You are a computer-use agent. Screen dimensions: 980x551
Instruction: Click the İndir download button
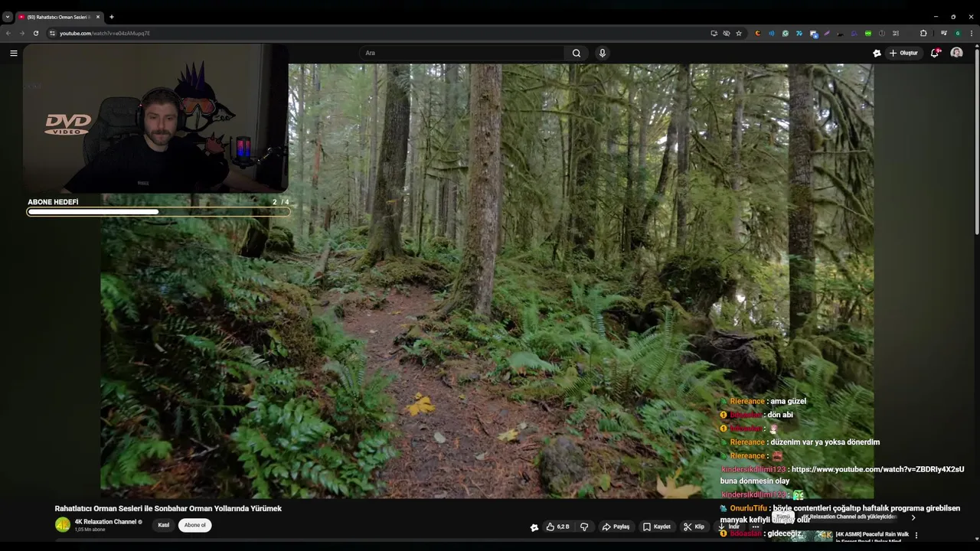[x=729, y=527]
